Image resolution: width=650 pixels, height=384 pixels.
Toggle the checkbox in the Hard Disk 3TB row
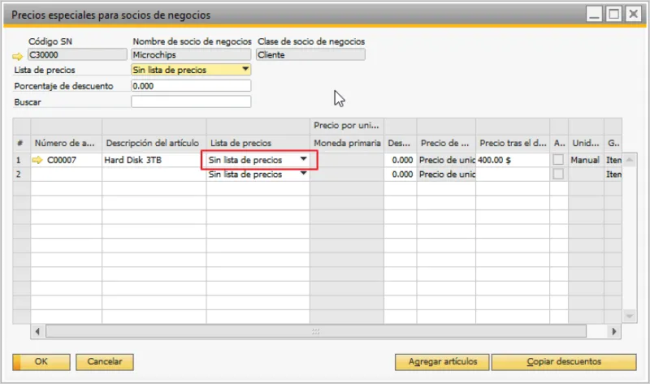coord(558,160)
